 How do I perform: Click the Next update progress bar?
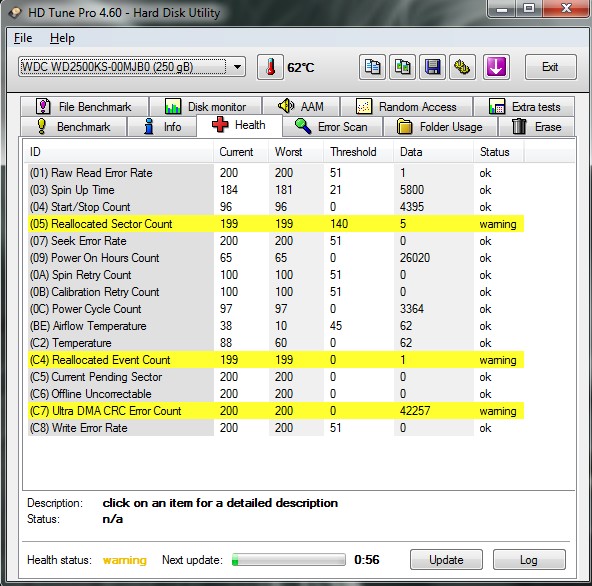tap(289, 560)
